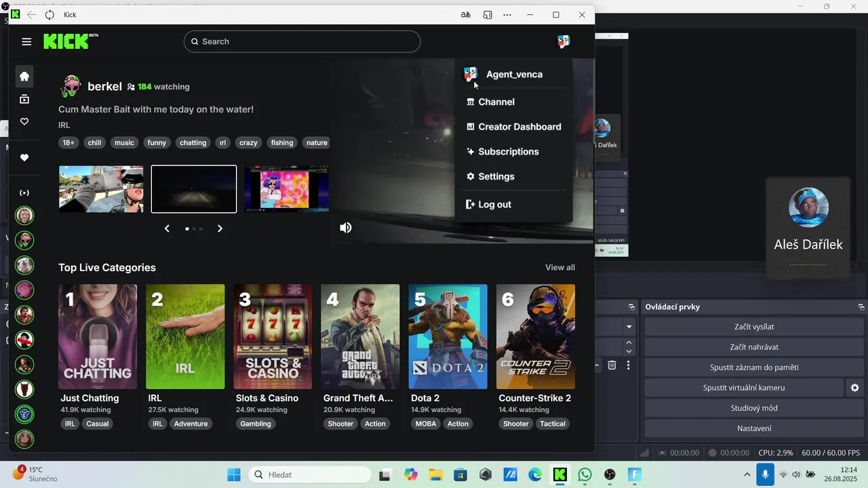Open Kick app in Windows taskbar
The height and width of the screenshot is (488, 868).
[560, 474]
